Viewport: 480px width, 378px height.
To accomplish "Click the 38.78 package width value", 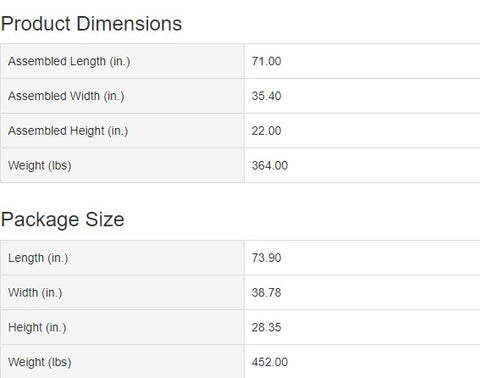I will [x=266, y=293].
